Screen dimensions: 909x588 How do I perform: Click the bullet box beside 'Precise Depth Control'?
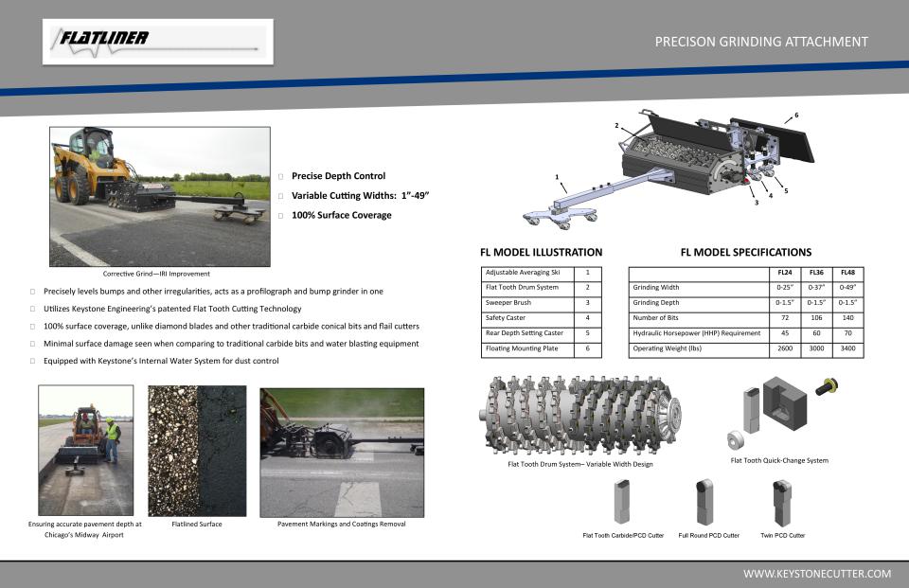point(280,176)
